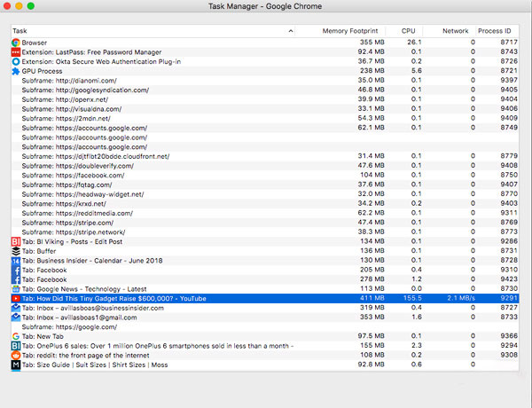Select the Subframe openx.net row

click(264, 100)
